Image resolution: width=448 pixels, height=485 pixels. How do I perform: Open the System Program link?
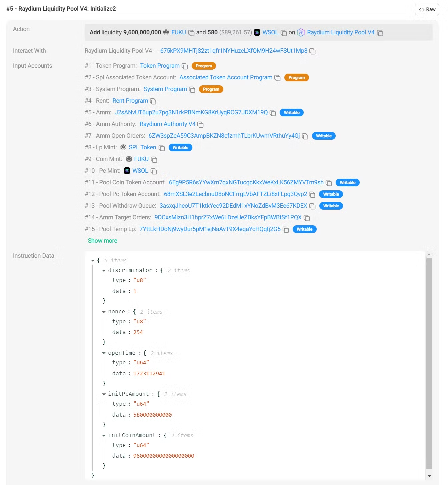(x=165, y=89)
